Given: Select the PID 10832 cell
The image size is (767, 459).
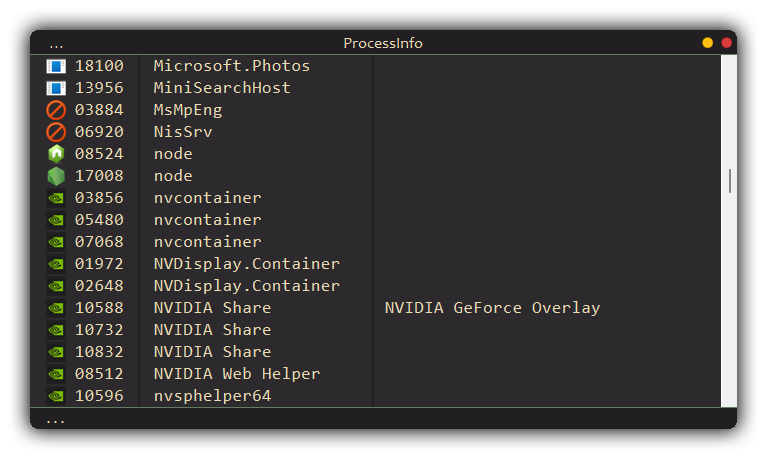Looking at the screenshot, I should 99,352.
